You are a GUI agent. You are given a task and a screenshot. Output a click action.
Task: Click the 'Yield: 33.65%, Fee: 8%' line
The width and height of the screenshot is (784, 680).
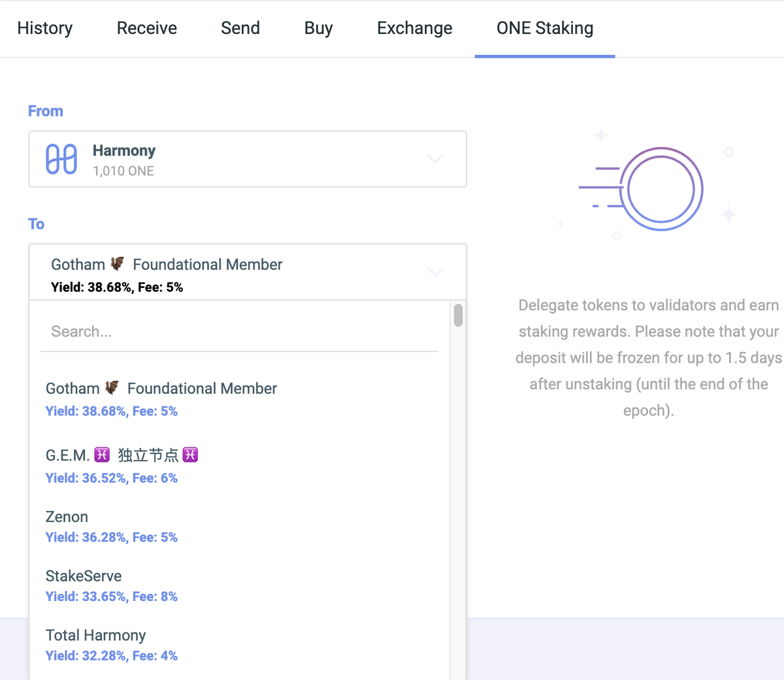coord(112,596)
